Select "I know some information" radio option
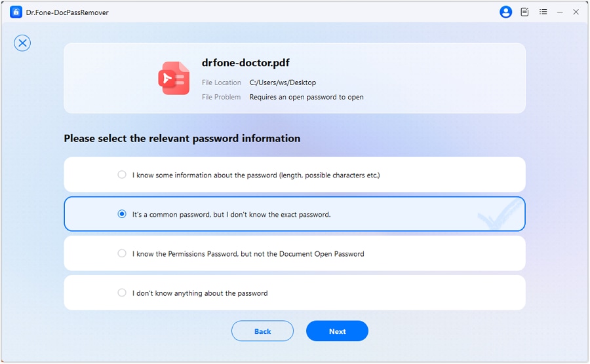Viewport: 590px width, 364px height. coord(122,175)
